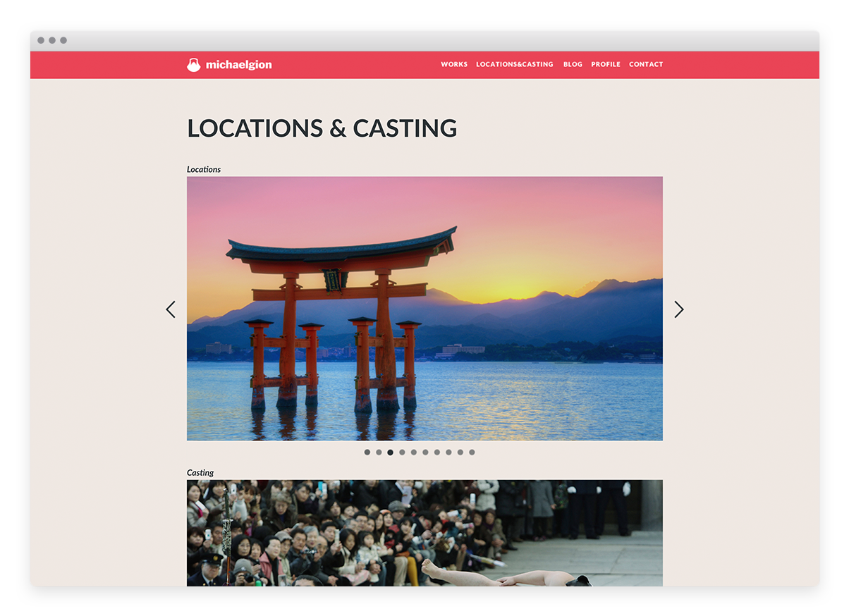Click the teapot logo icon in header

[x=193, y=65]
